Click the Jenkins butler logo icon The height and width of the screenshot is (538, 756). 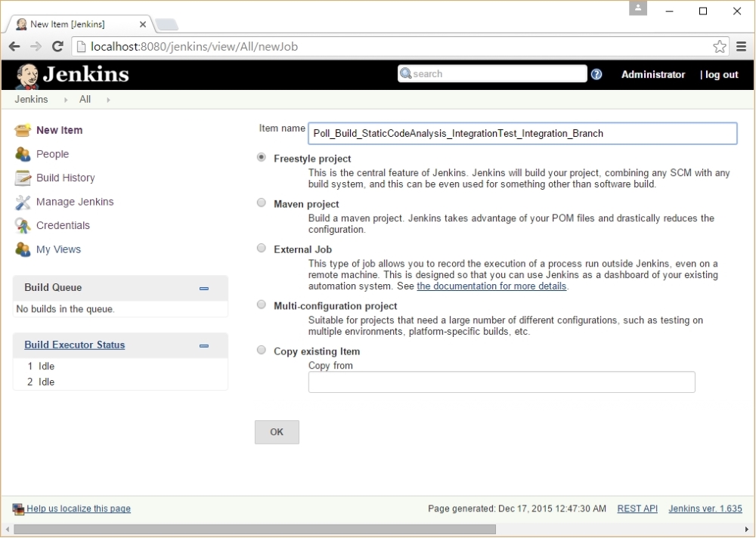pos(27,76)
